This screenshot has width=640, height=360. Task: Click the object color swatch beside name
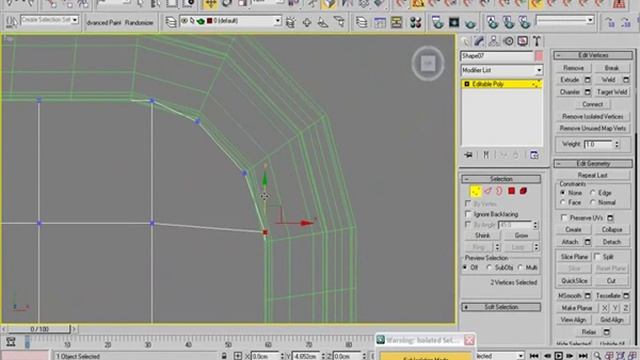pyautogui.click(x=539, y=56)
